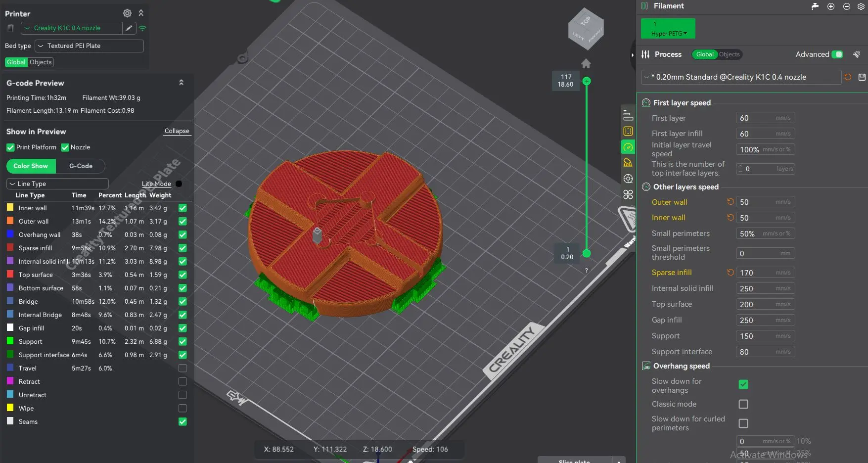
Task: Collapse the G-code Preview panel
Action: coord(181,83)
